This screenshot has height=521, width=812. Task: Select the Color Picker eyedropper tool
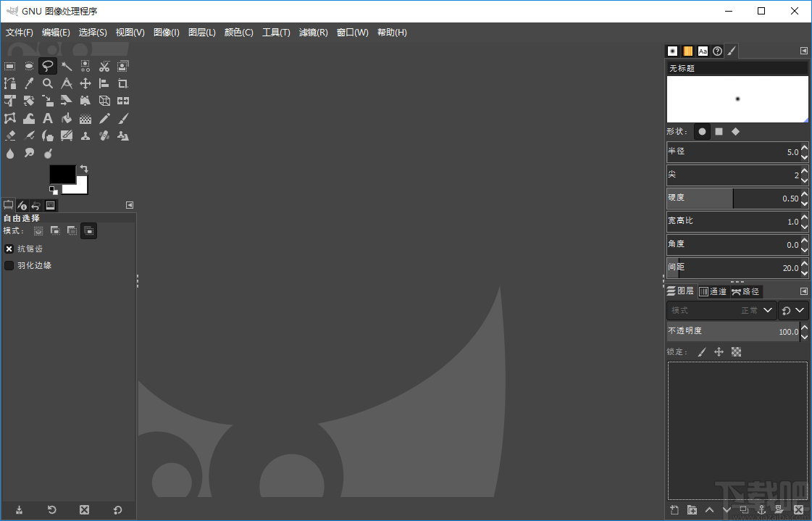click(x=29, y=83)
